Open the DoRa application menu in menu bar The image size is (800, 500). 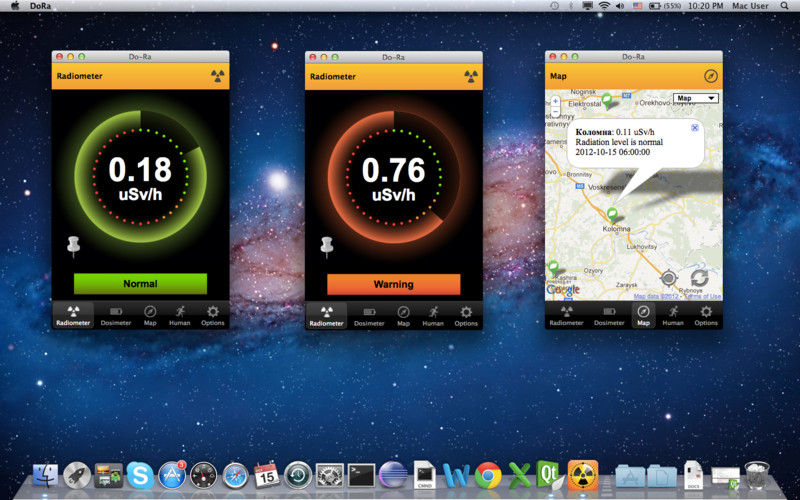pyautogui.click(x=40, y=6)
